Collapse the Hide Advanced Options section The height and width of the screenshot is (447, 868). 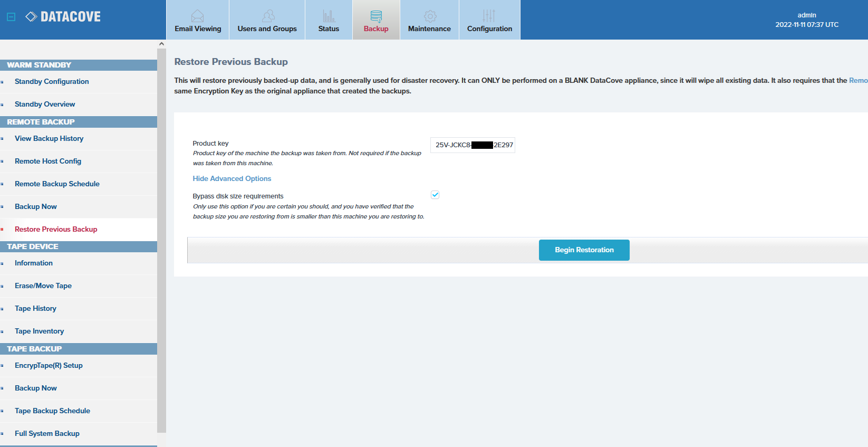pyautogui.click(x=232, y=179)
